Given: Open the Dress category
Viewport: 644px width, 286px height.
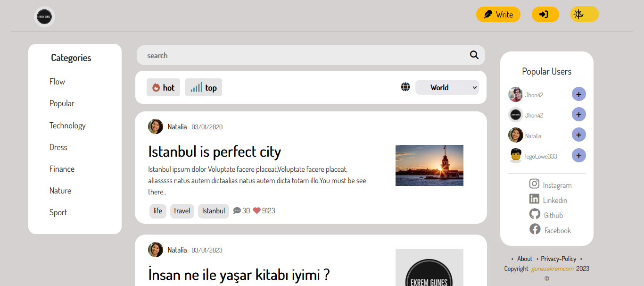Looking at the screenshot, I should point(58,147).
